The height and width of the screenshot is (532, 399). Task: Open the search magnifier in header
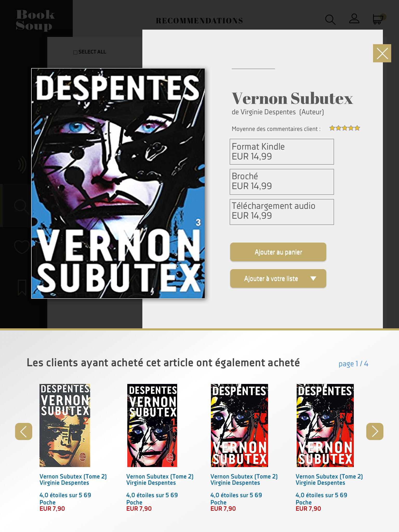[x=330, y=19]
